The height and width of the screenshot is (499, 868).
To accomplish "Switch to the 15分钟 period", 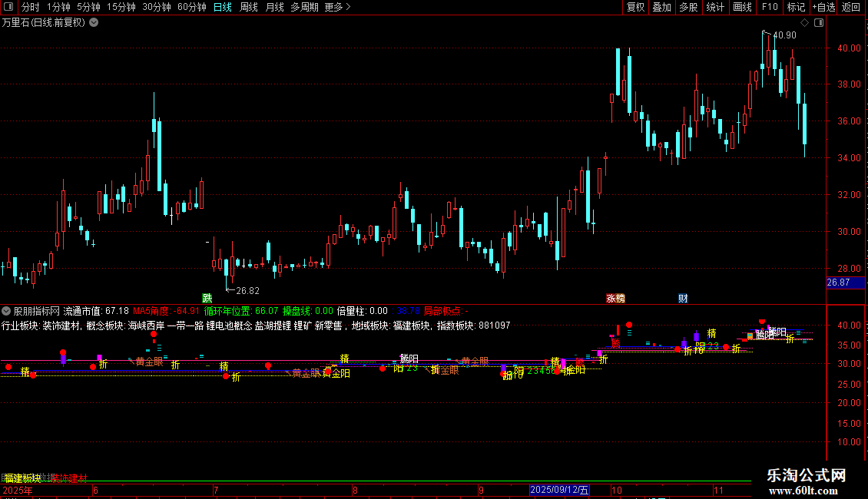I will [x=121, y=7].
